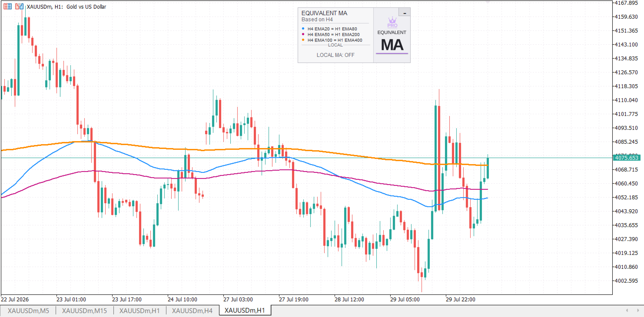
Task: Click the 'LOCAL' section divider label
Action: [335, 45]
